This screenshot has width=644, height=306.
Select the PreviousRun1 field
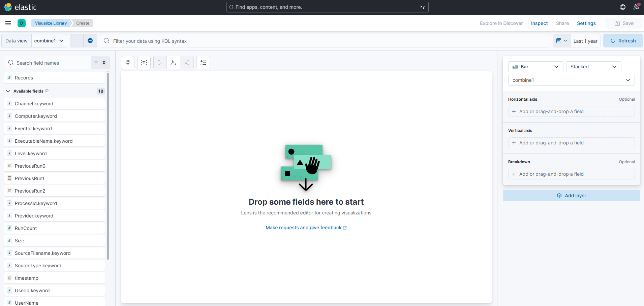click(x=55, y=178)
